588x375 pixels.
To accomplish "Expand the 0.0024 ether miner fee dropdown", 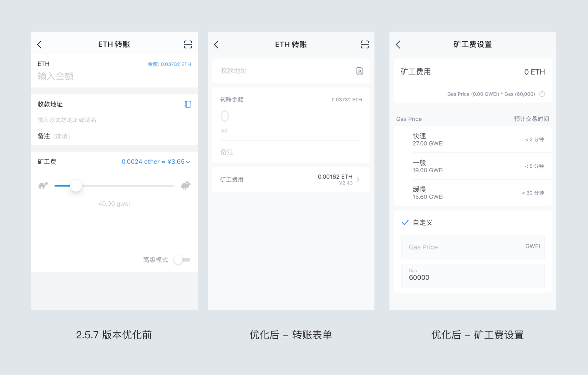I will [x=156, y=162].
